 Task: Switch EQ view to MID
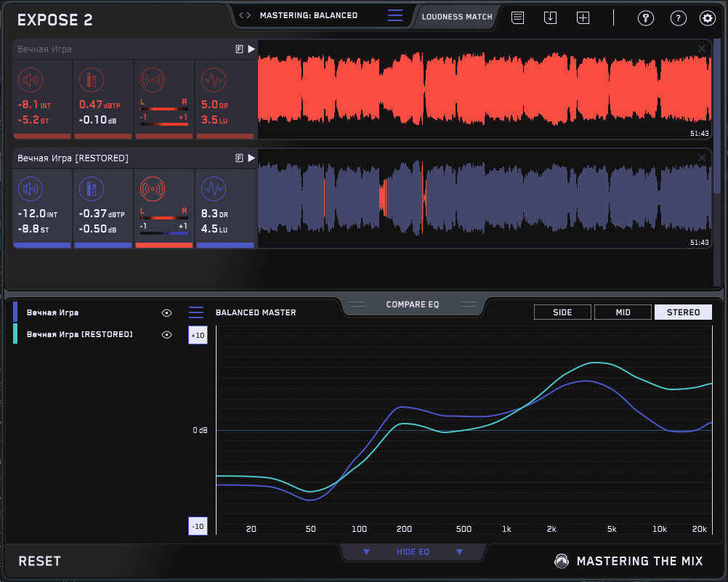point(623,312)
